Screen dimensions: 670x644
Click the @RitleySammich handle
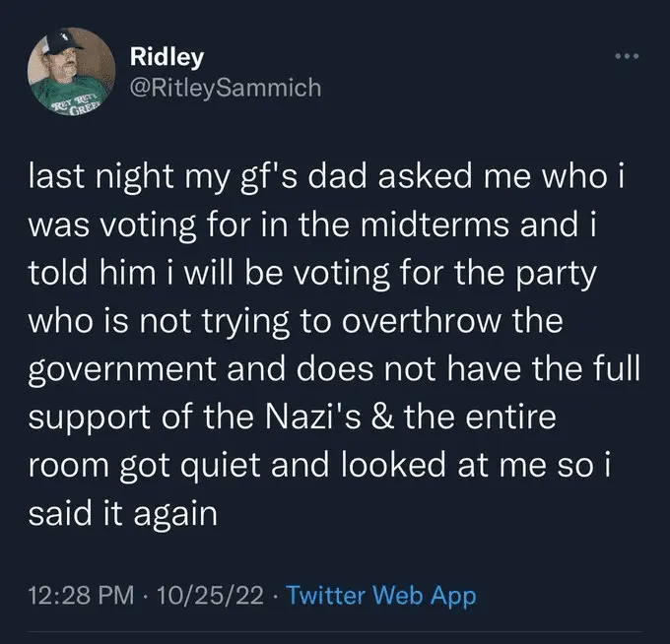pyautogui.click(x=226, y=88)
